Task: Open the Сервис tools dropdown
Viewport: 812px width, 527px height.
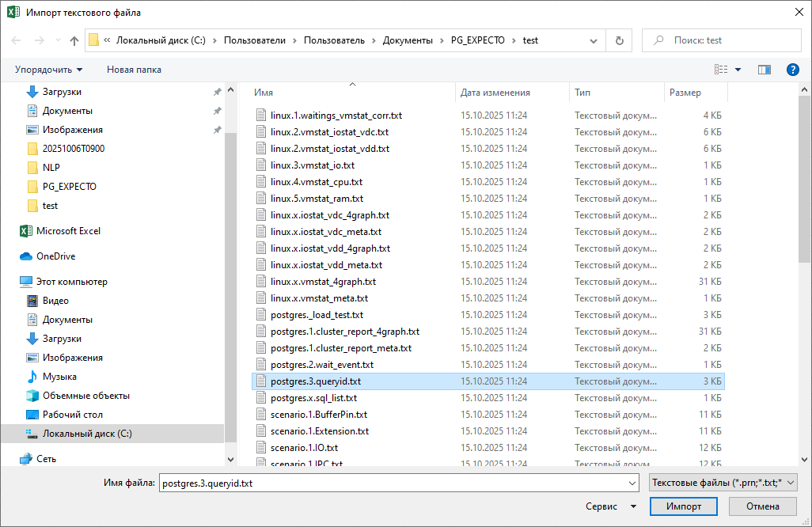Action: [x=610, y=506]
